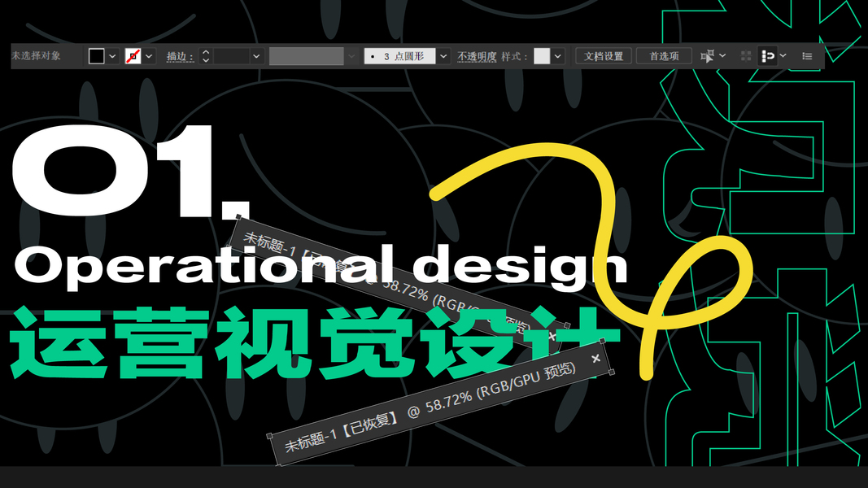The image size is (868, 488).
Task: Click the 文档设置 button
Action: (x=604, y=56)
